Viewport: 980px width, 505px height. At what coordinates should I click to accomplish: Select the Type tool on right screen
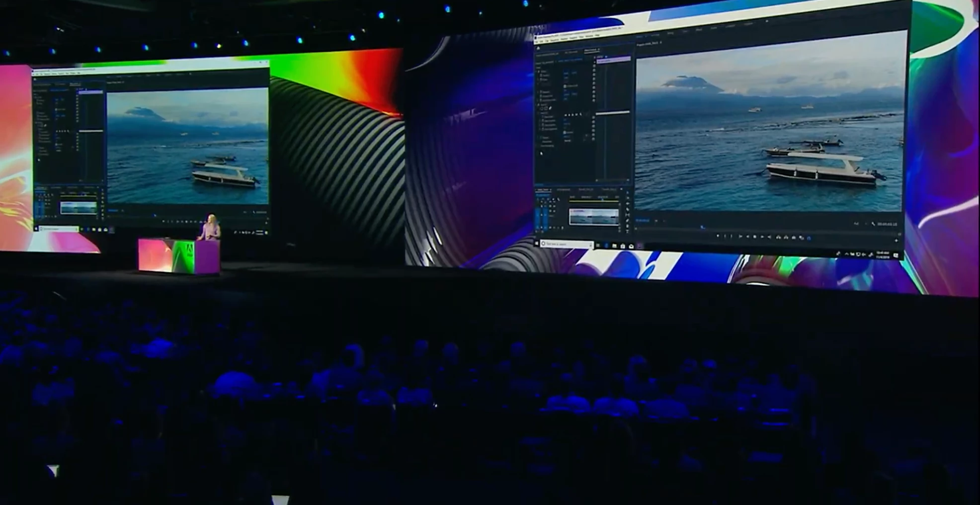pyautogui.click(x=628, y=231)
